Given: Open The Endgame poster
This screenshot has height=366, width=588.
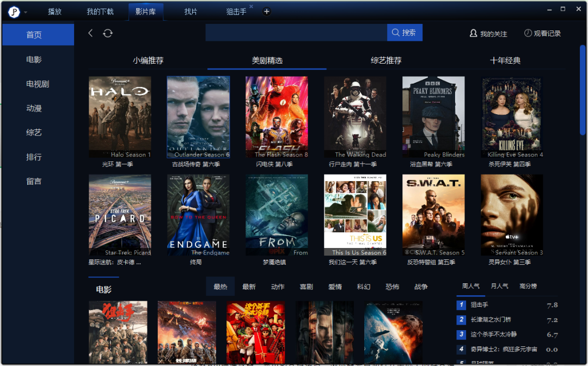Looking at the screenshot, I should [x=198, y=215].
